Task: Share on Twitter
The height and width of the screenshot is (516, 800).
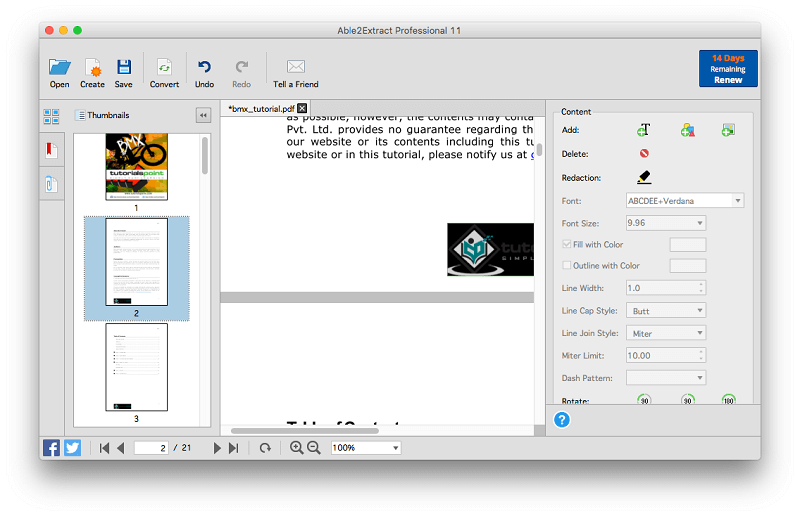Action: click(x=72, y=448)
